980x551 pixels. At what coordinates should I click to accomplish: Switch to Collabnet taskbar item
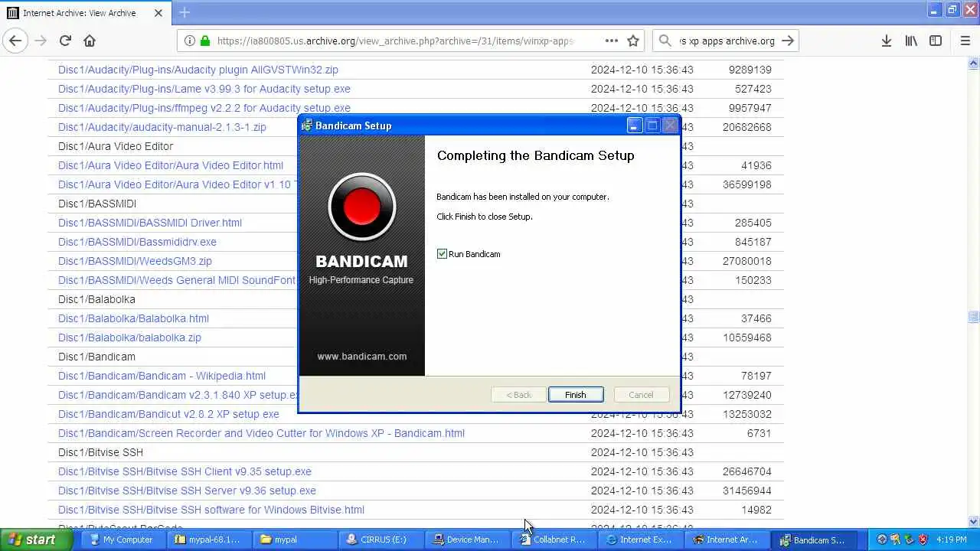553,540
